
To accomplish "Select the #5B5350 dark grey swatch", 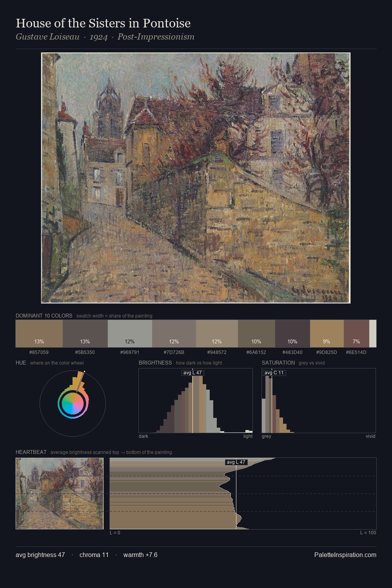I will coord(85,334).
